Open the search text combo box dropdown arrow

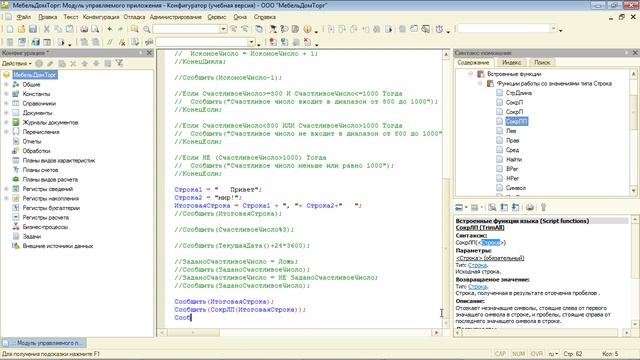click(x=223, y=29)
